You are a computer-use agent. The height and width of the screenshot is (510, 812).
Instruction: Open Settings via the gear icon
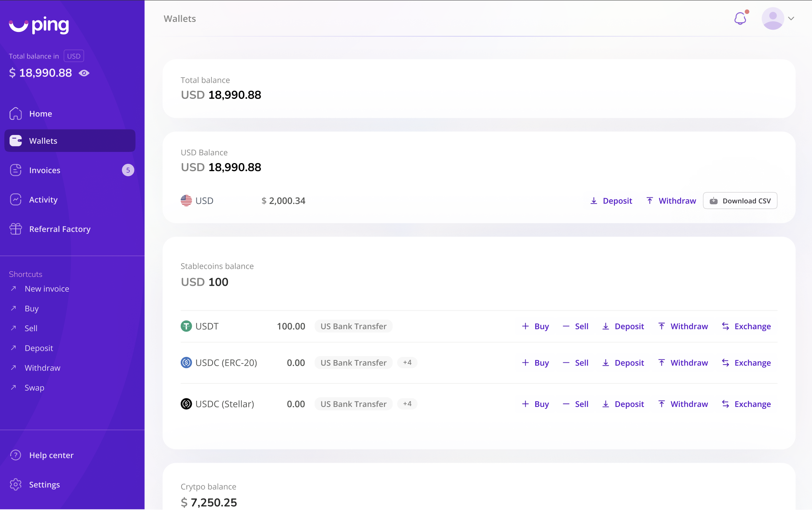click(16, 484)
